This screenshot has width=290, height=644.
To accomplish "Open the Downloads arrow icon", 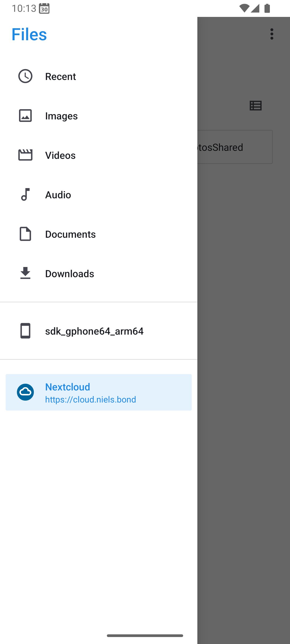I will click(x=25, y=273).
